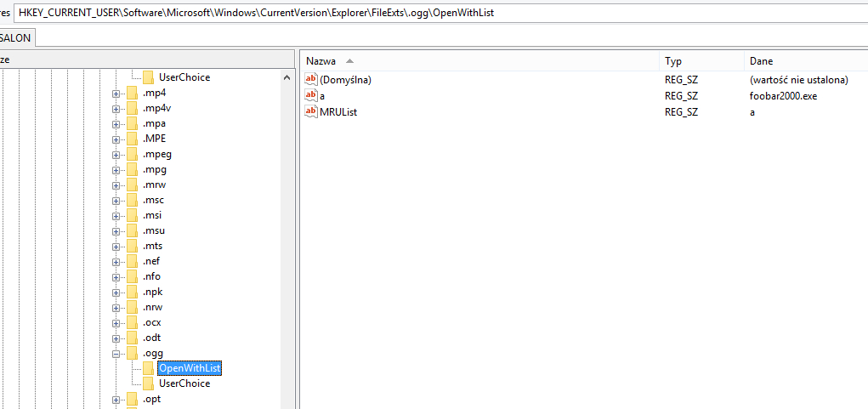
Task: Click the folder icon of .ogg key
Action: pyautogui.click(x=132, y=353)
